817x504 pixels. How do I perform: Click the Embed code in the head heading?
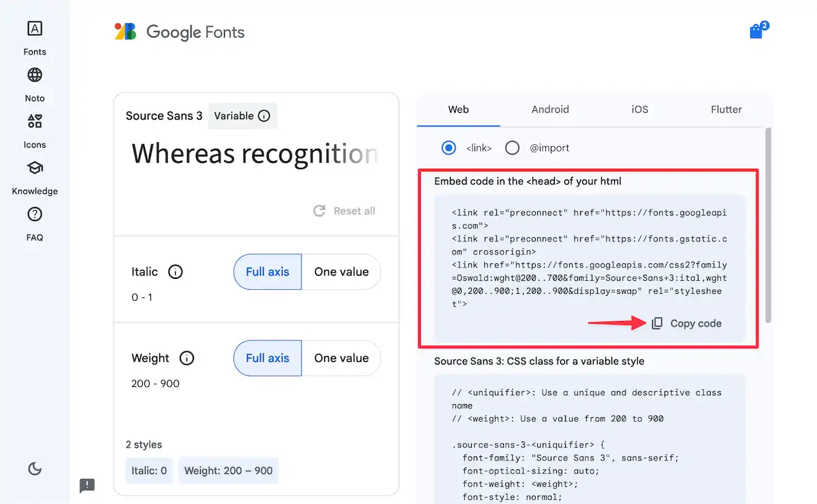pyautogui.click(x=528, y=181)
